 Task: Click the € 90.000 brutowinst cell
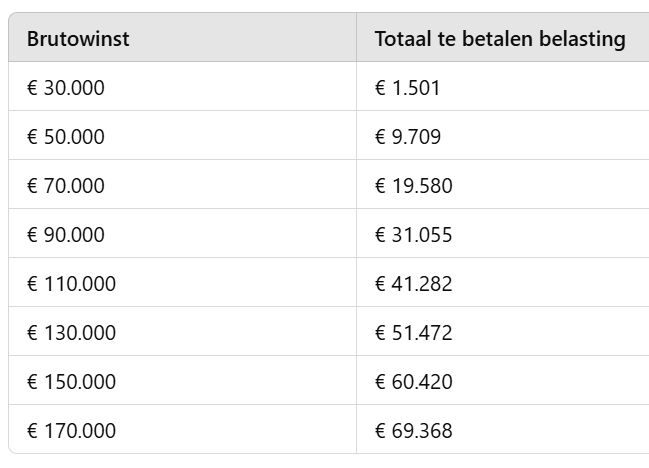click(x=66, y=235)
